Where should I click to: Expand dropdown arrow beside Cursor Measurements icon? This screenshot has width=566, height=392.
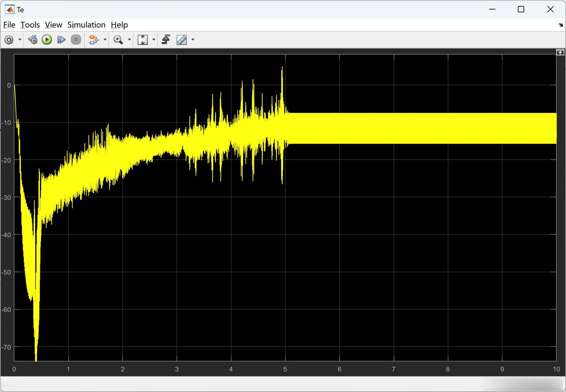pyautogui.click(x=193, y=40)
